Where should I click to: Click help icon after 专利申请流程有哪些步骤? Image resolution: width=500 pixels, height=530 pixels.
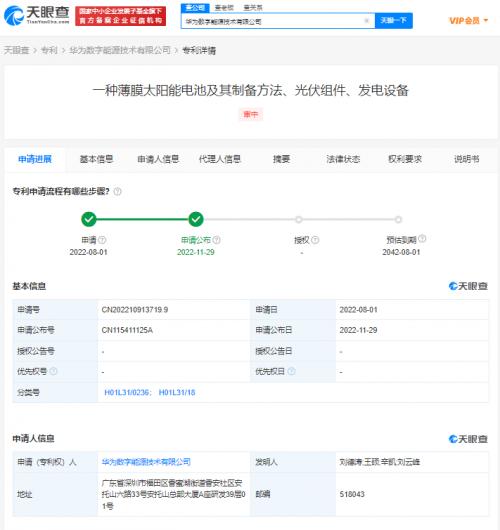[x=117, y=192]
